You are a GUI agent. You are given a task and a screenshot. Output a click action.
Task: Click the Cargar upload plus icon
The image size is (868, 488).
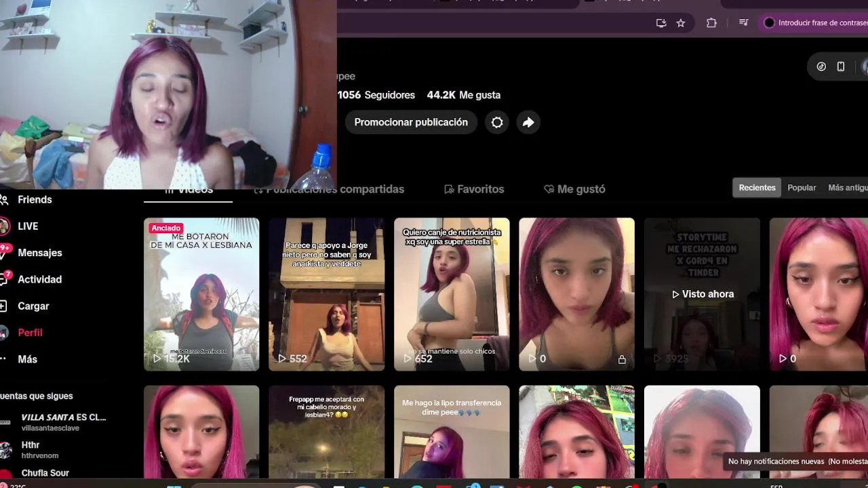(3, 306)
